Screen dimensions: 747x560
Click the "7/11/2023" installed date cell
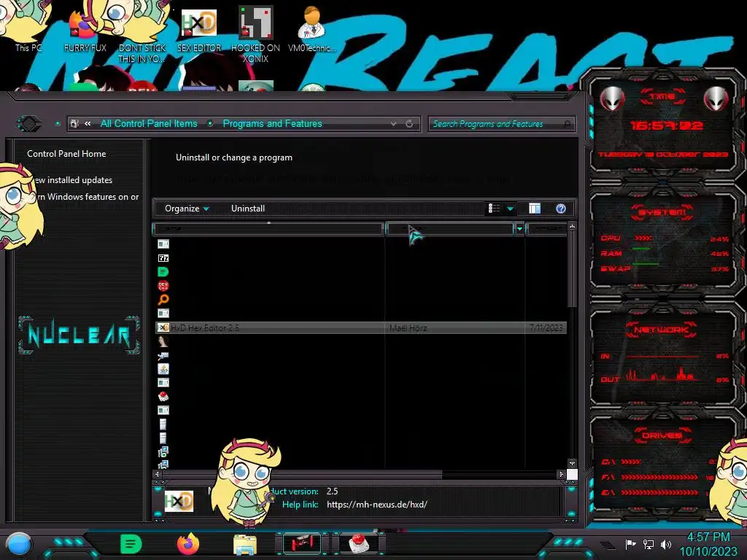coord(546,327)
